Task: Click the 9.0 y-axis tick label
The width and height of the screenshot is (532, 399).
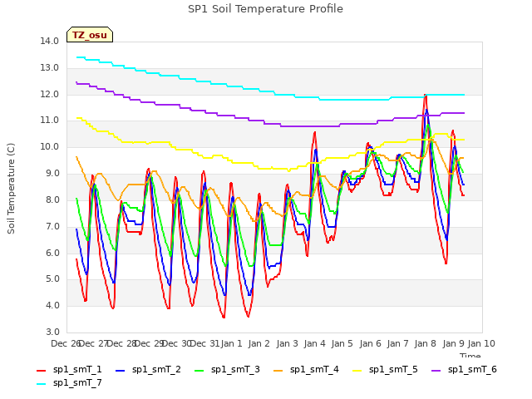Action: (52, 174)
